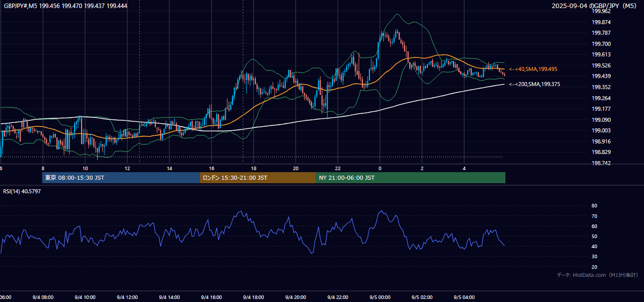Image resolution: width=644 pixels, height=302 pixels.
Task: Click hour tick '18' on price chart axis
Action: coord(253,169)
